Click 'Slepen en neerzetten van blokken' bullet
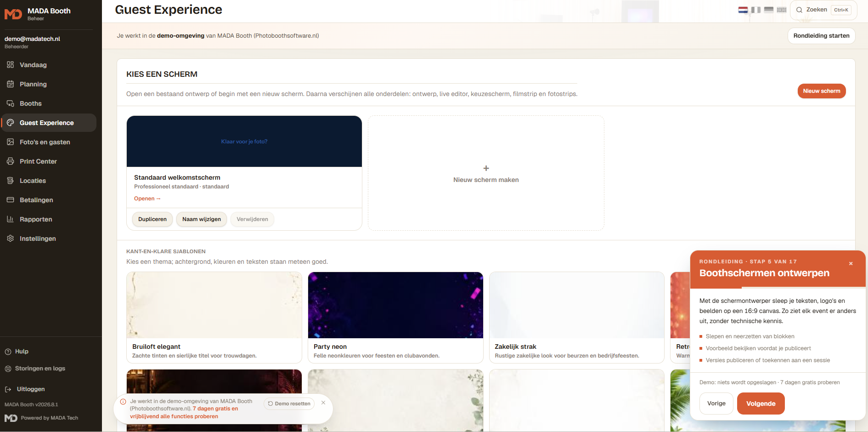This screenshot has width=868, height=432. click(750, 336)
